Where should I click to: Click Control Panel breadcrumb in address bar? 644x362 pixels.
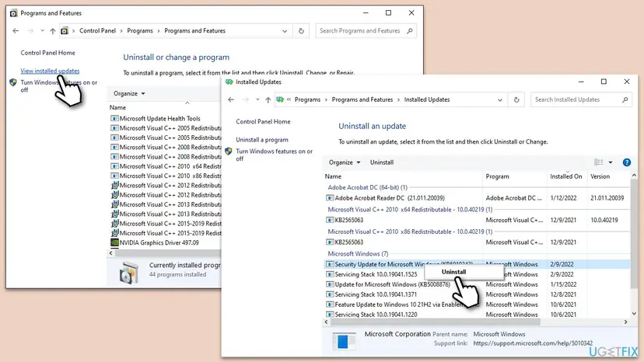click(97, 31)
